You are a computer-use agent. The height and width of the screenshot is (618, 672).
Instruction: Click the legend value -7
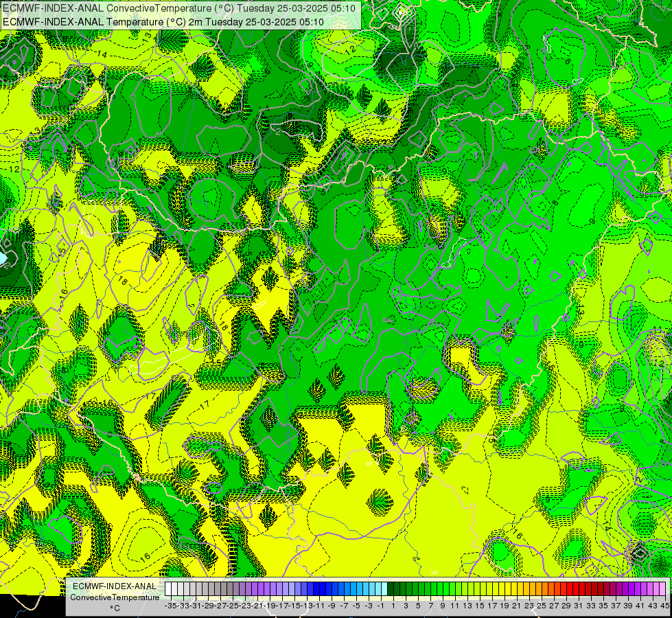pyautogui.click(x=344, y=606)
